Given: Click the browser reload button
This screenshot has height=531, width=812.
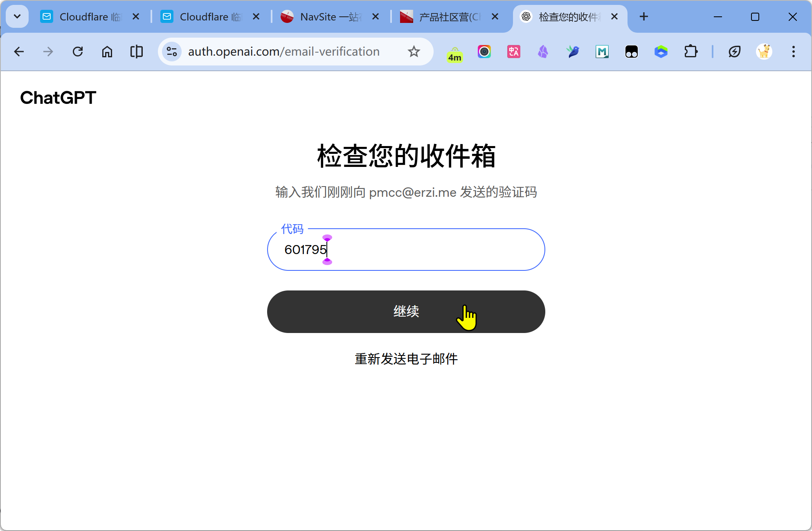Looking at the screenshot, I should (78, 52).
